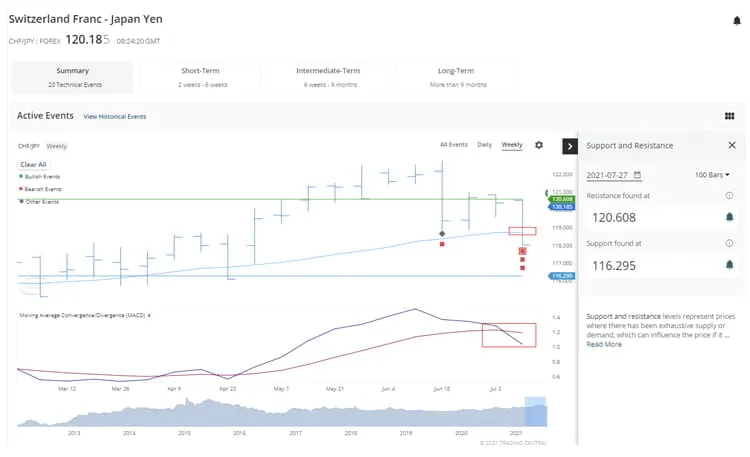Set alert bell for resistance 120.608
The image size is (750, 457).
[729, 217]
